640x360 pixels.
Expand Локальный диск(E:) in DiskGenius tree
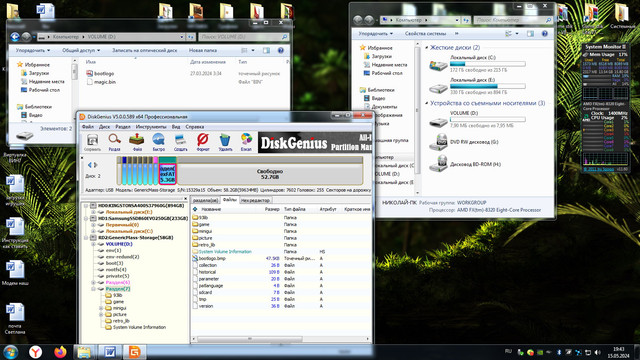[93, 212]
